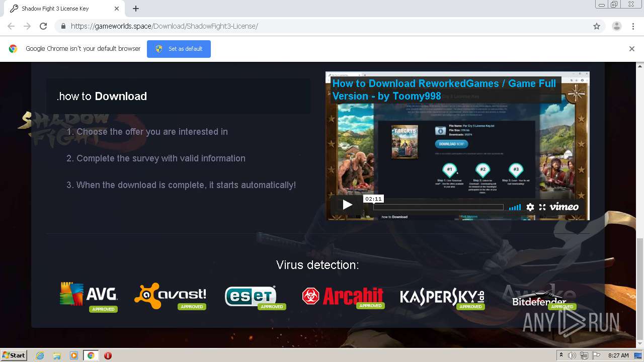This screenshot has width=644, height=362.
Task: Click the scrollbar down arrow
Action: pyautogui.click(x=640, y=344)
